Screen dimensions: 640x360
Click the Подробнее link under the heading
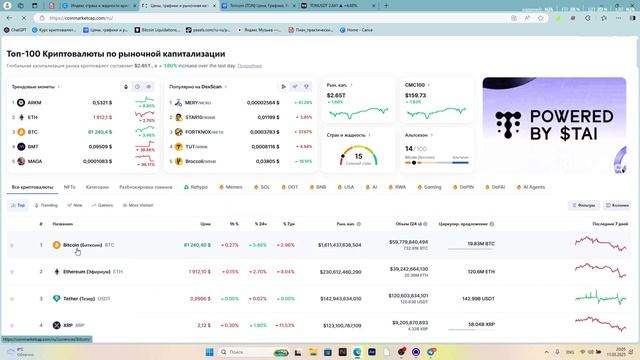point(249,66)
